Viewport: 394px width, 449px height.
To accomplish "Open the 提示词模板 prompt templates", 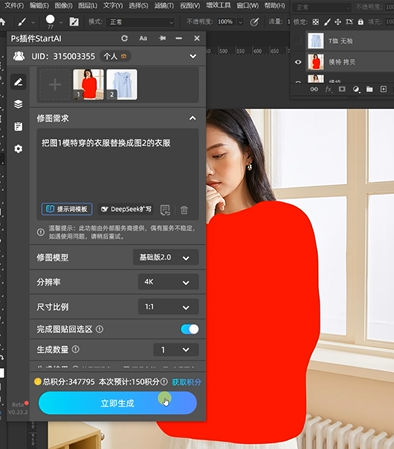I will 67,209.
